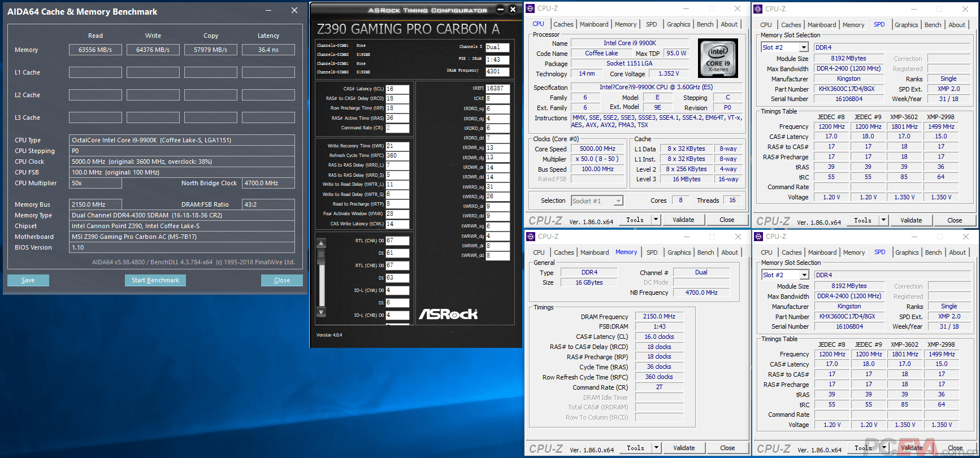Select the Mainboard tab in the upper SPD window
Viewport: 980px width, 458px height.
[x=822, y=25]
